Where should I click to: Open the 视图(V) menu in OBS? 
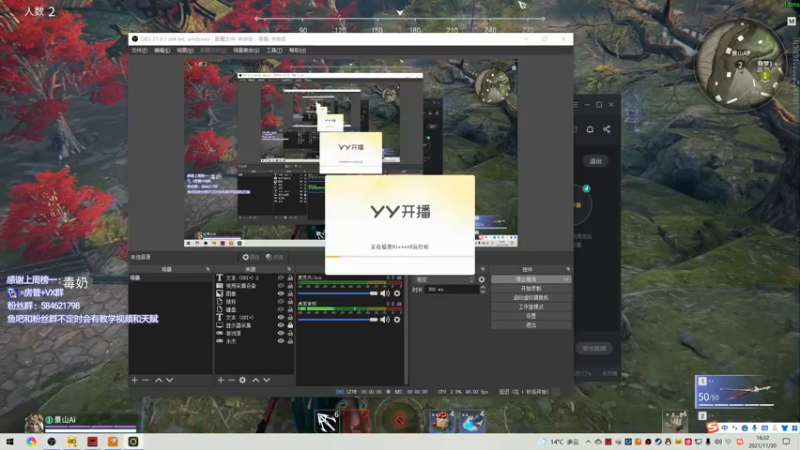click(x=185, y=51)
